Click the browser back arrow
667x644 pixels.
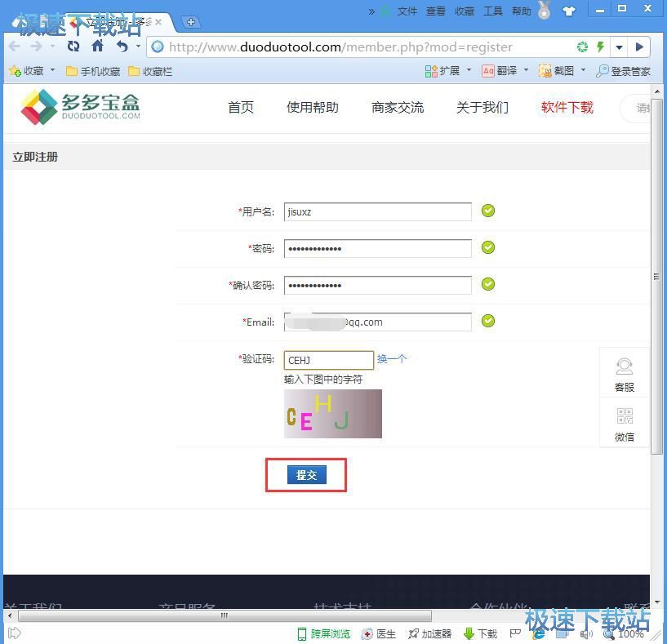pyautogui.click(x=15, y=47)
